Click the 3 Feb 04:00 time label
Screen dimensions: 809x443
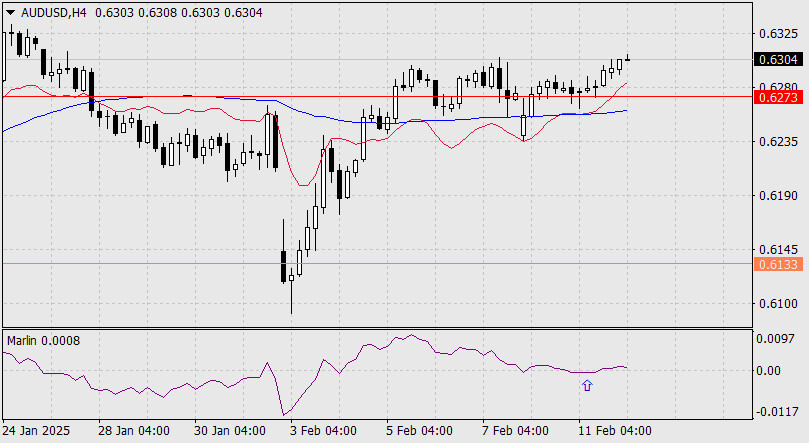323,431
